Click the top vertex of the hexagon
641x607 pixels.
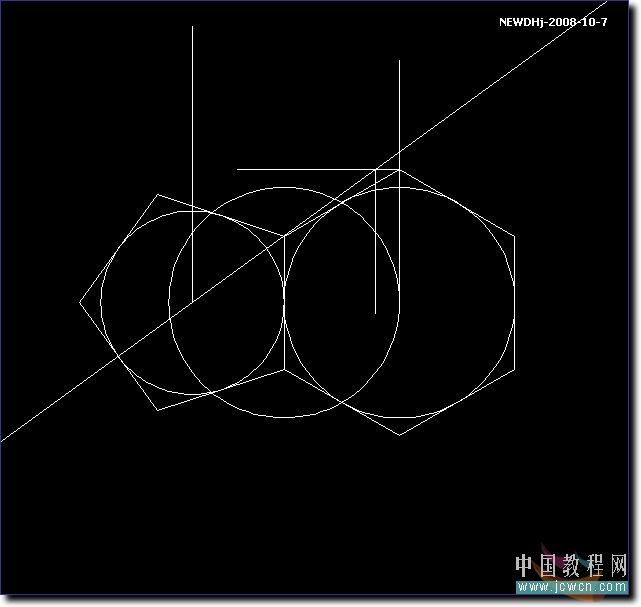pyautogui.click(x=399, y=169)
